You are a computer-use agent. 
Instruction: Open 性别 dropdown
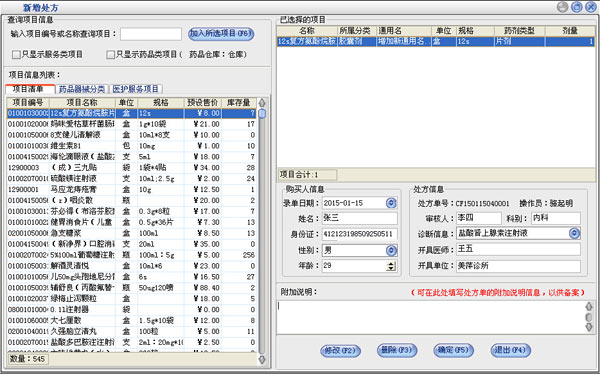(391, 250)
